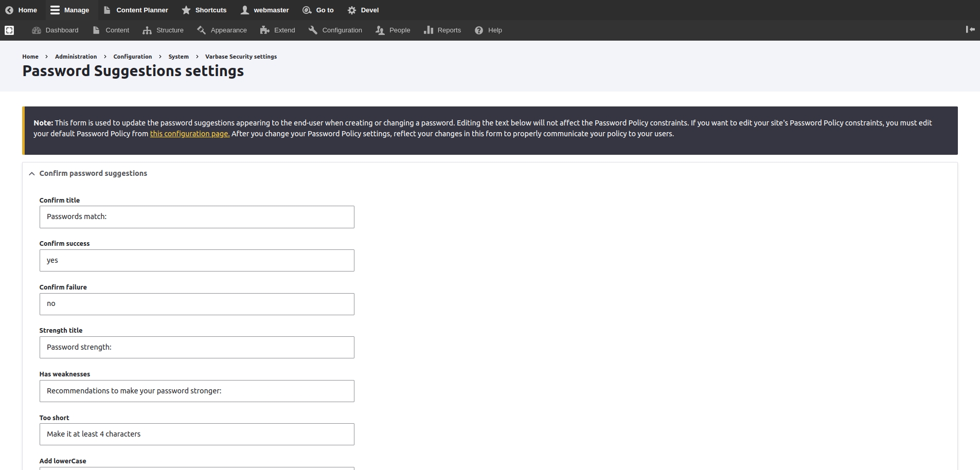This screenshot has width=980, height=470.
Task: Open the Content Planner toolbar item
Action: pos(136,10)
